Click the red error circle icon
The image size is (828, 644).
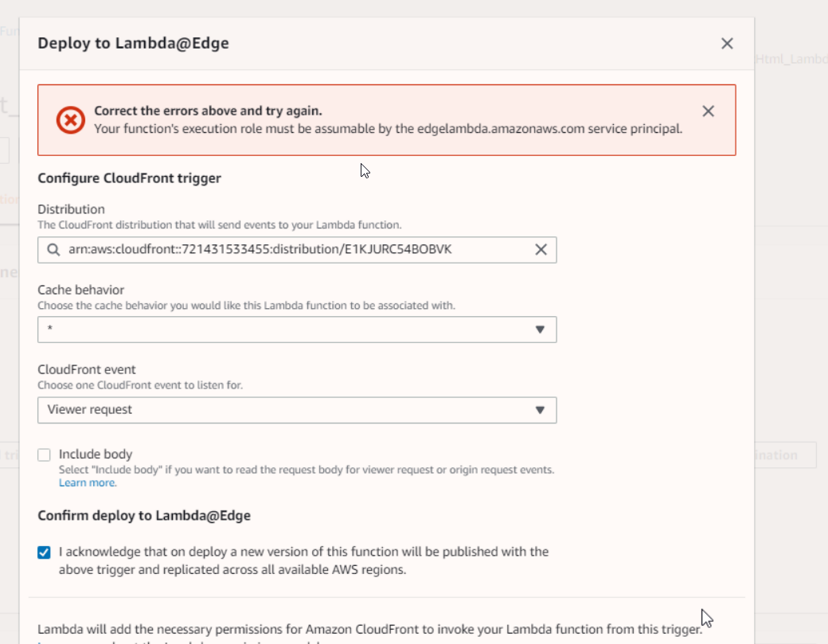pos(70,120)
